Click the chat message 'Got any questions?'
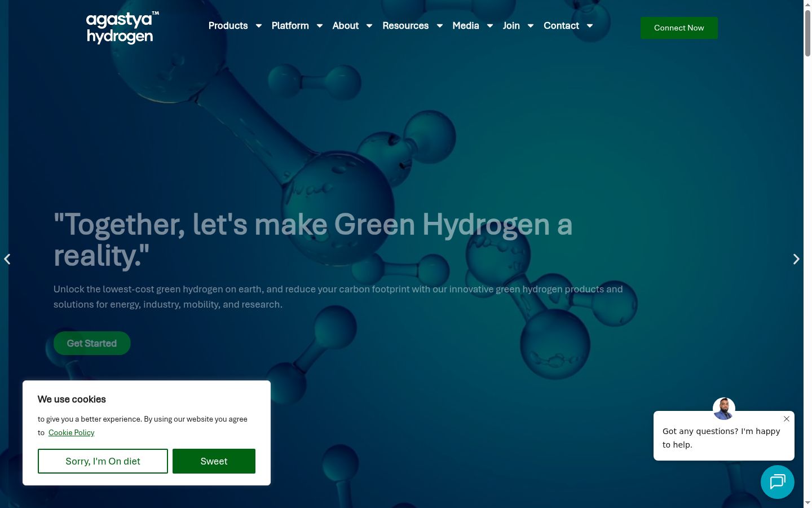Image resolution: width=812 pixels, height=508 pixels. click(x=721, y=438)
